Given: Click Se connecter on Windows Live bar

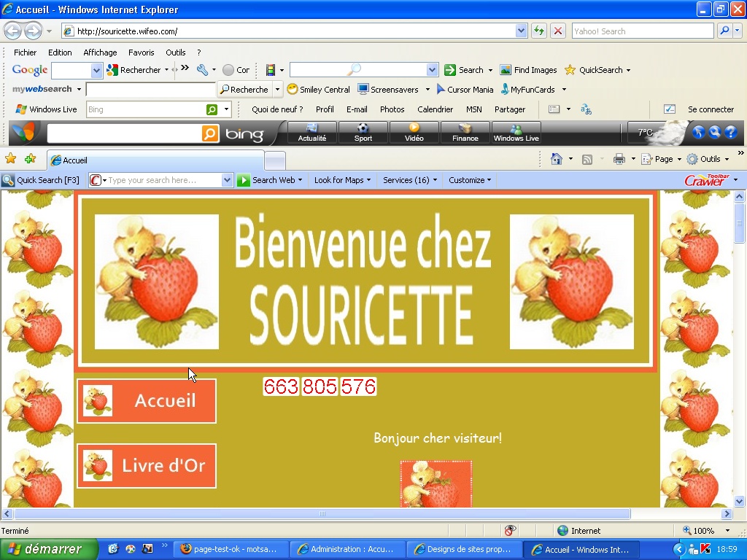Looking at the screenshot, I should click(x=711, y=109).
